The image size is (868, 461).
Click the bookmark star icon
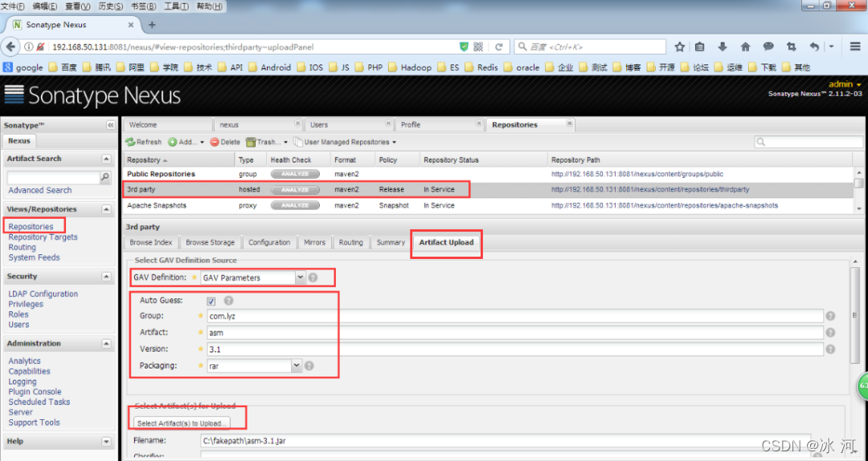tap(680, 47)
